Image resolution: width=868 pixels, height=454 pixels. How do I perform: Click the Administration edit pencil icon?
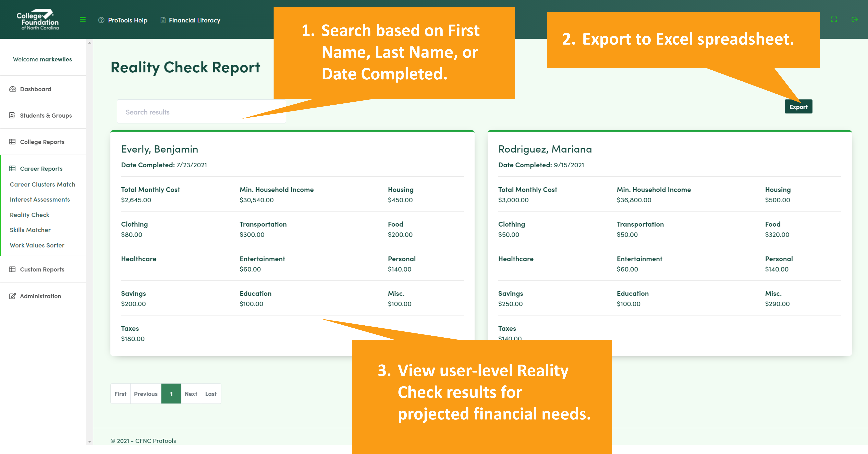[x=12, y=296]
